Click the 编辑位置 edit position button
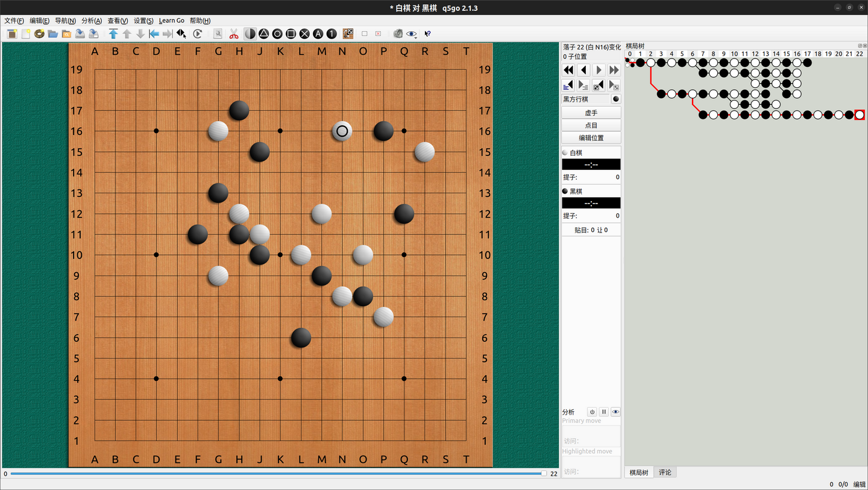The width and height of the screenshot is (868, 490). tap(591, 138)
